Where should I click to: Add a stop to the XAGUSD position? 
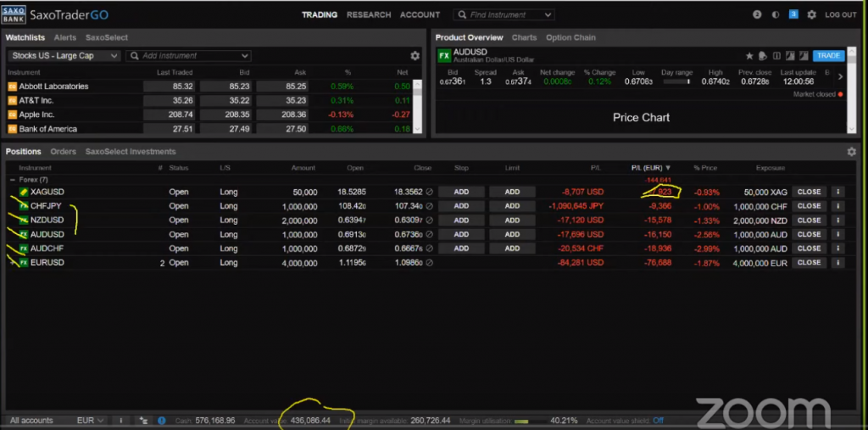click(461, 192)
